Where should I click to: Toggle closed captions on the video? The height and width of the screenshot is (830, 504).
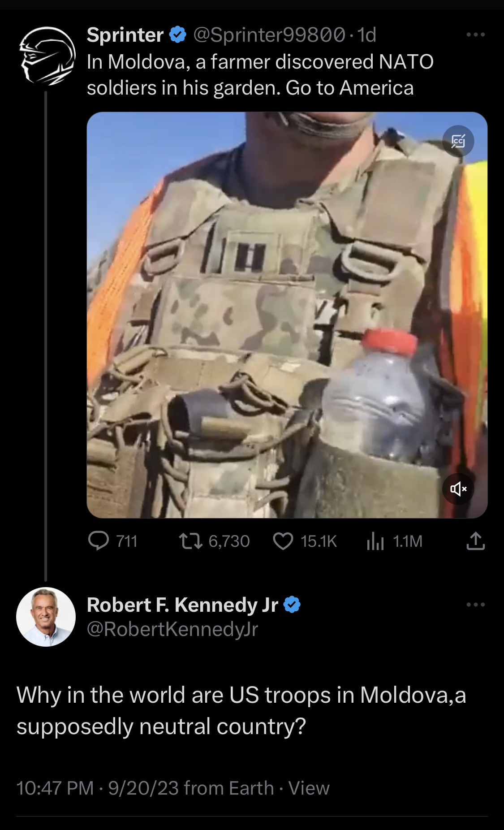pos(458,141)
